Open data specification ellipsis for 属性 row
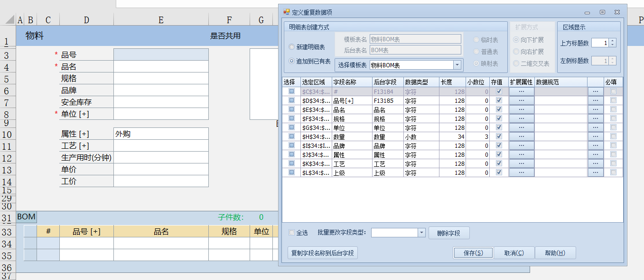Screen dimensions: 644x280 (x=595, y=154)
